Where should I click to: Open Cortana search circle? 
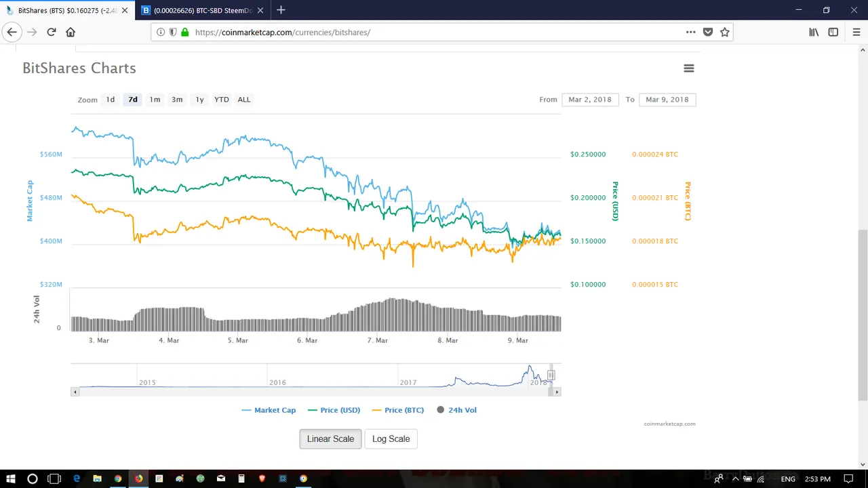click(x=32, y=479)
